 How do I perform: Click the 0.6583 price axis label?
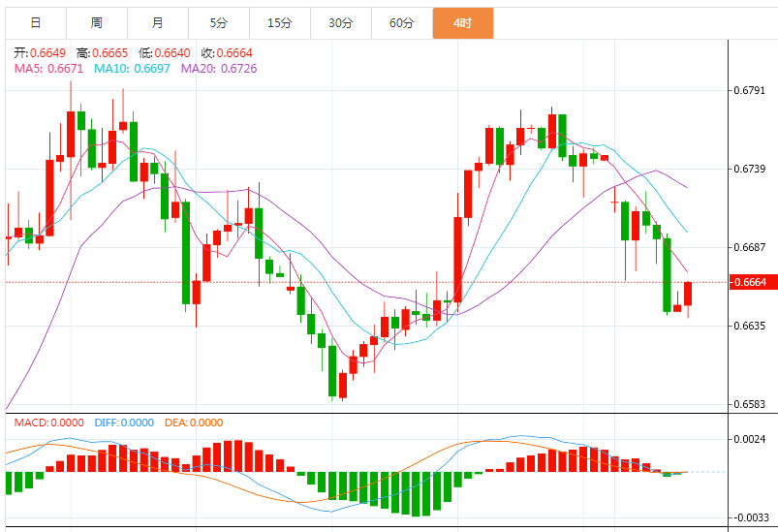752,404
